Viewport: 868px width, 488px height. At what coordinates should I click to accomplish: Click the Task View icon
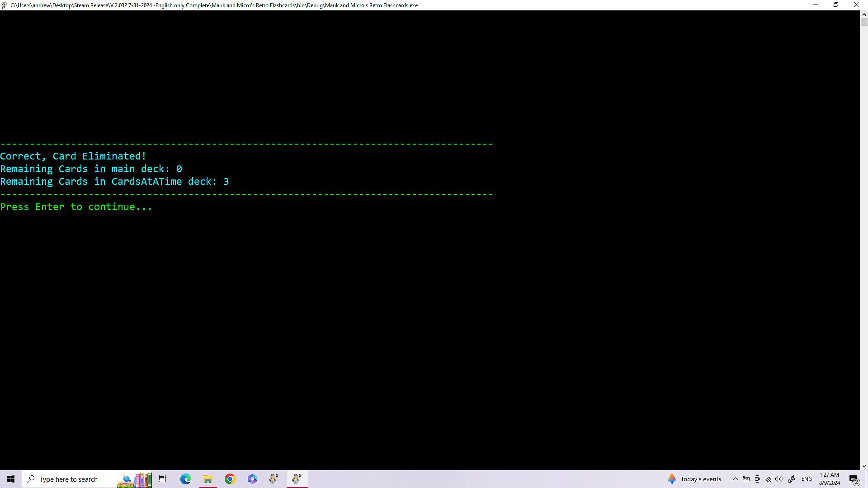pyautogui.click(x=163, y=479)
